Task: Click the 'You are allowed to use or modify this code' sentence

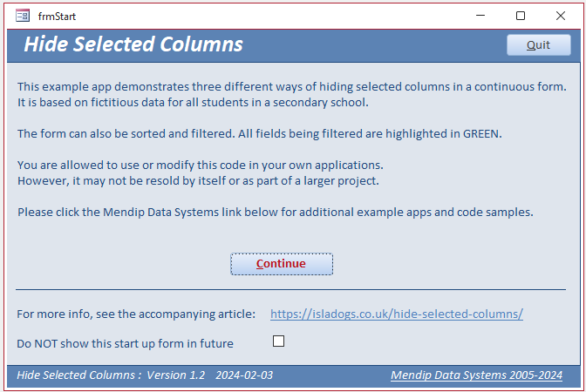Action: click(x=201, y=165)
